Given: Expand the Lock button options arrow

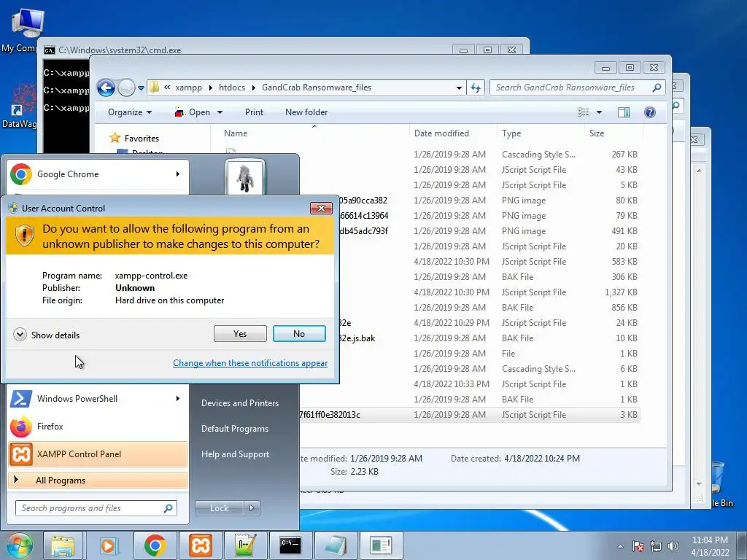Looking at the screenshot, I should (252, 508).
